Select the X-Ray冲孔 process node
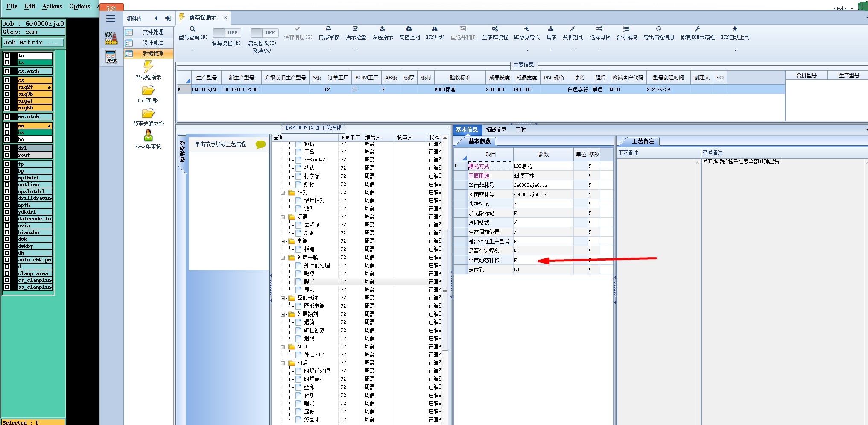868x425 pixels. (x=316, y=160)
